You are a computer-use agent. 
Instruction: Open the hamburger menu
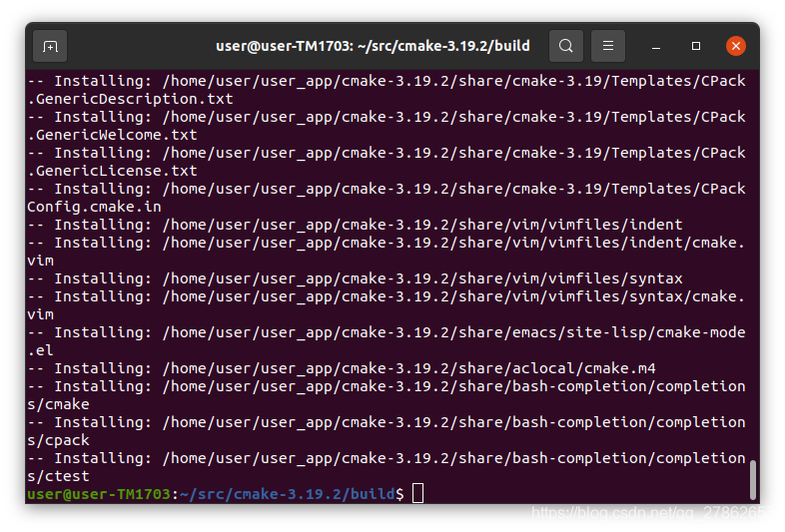click(608, 46)
